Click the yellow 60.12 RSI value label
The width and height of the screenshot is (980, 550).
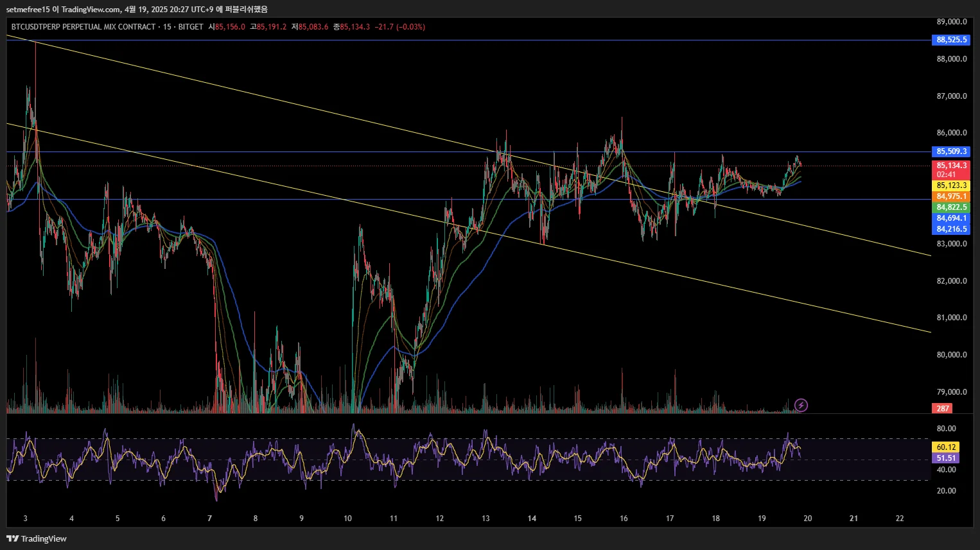pos(945,447)
